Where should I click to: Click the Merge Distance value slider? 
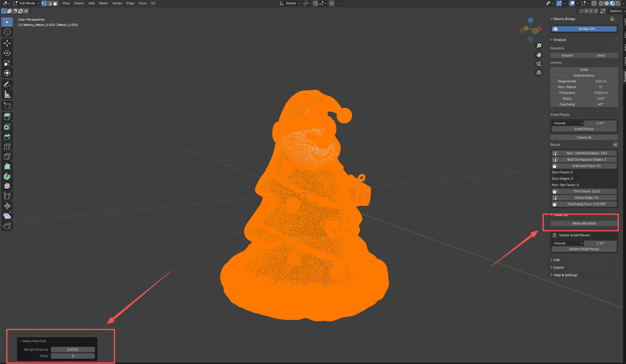[x=73, y=349]
